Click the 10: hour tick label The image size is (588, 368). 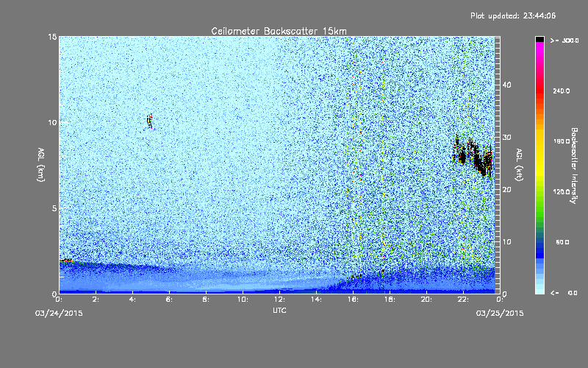243,300
